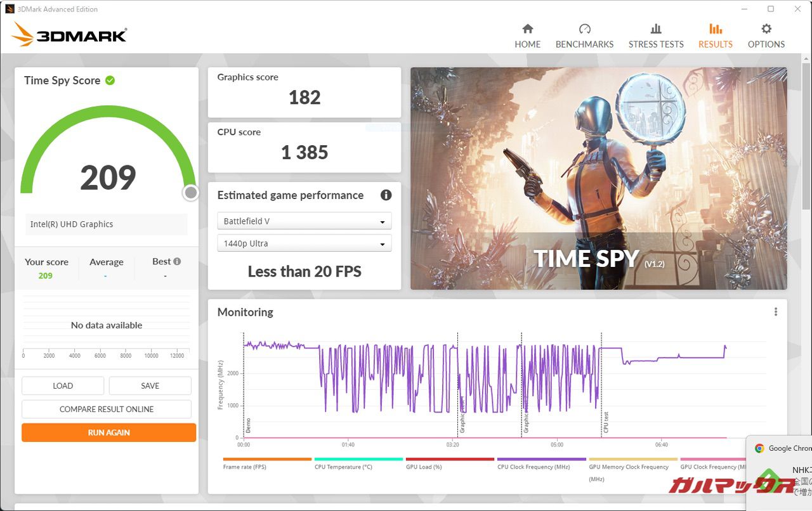Click the info icon beside Best
Image resolution: width=812 pixels, height=511 pixels.
coord(177,261)
